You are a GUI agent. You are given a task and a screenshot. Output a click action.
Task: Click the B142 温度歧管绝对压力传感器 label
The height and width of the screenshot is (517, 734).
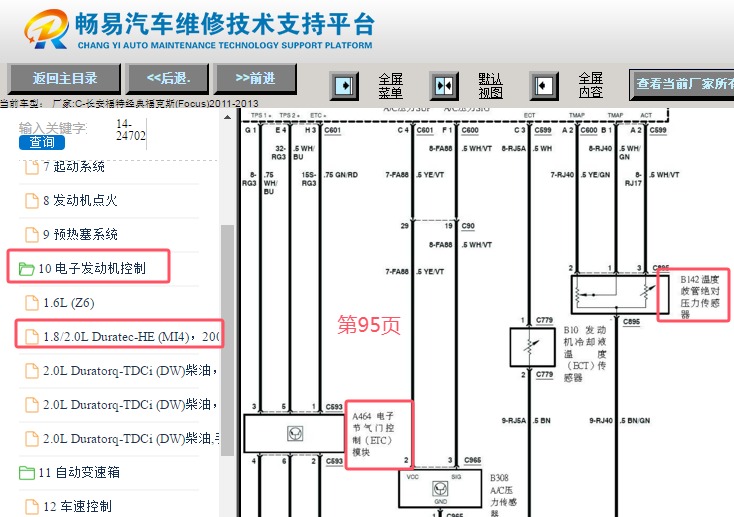[x=700, y=296]
